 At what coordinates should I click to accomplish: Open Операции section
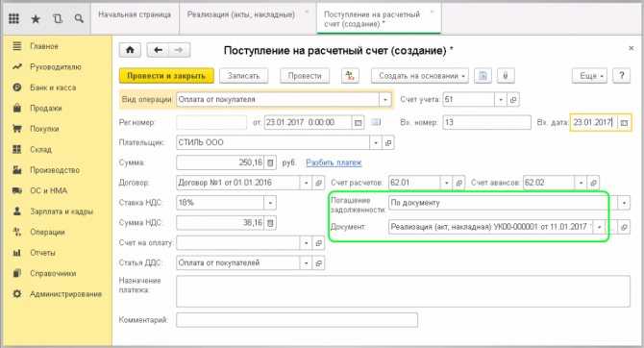pyautogui.click(x=47, y=232)
